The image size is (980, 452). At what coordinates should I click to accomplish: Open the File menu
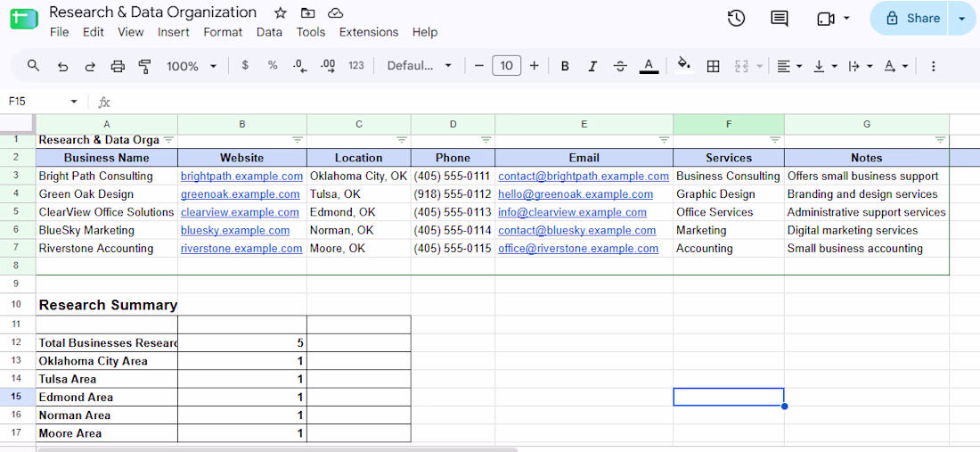coord(60,32)
